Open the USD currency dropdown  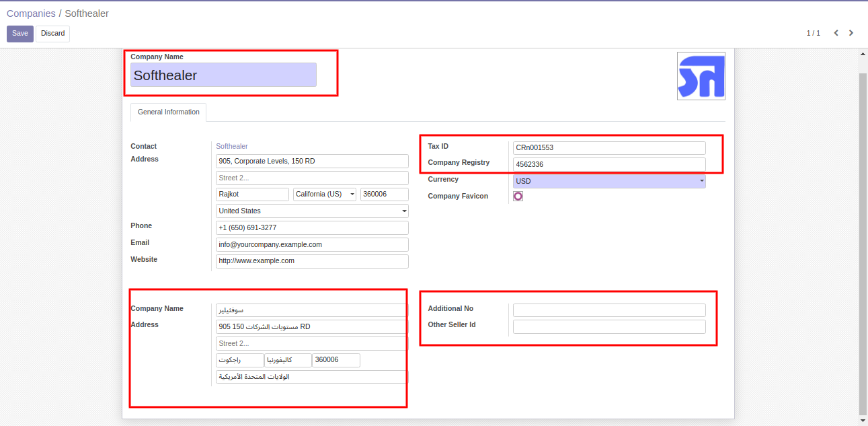pos(608,181)
